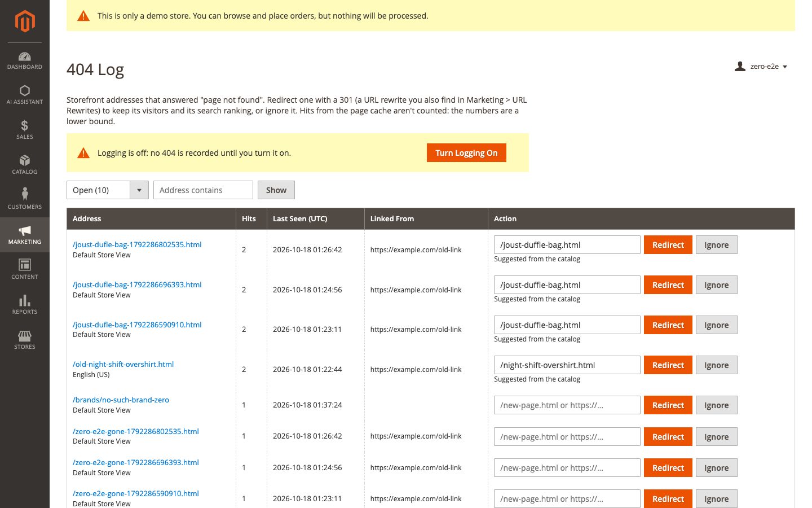Expand the zero-e2e account dropdown arrow
The image size is (812, 508).
785,67
